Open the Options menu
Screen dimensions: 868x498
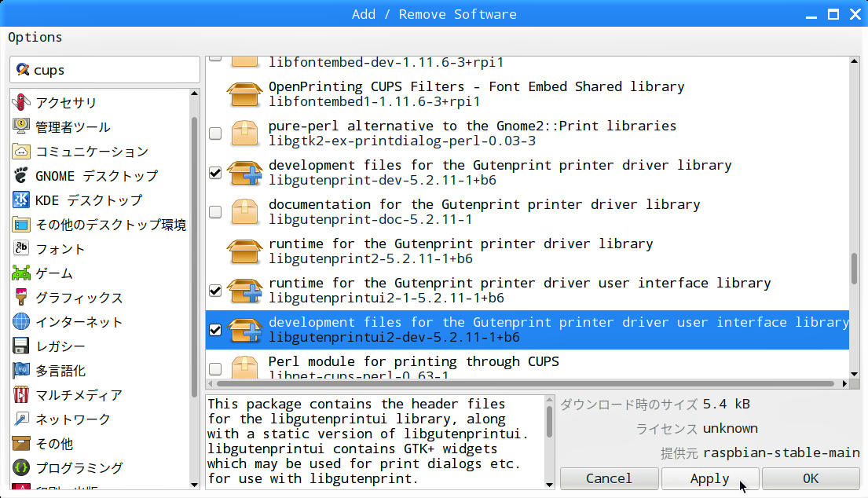[35, 38]
